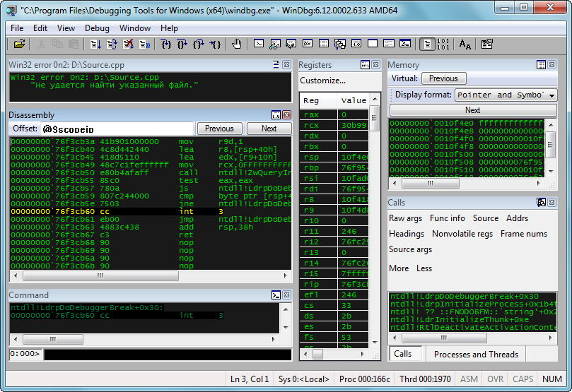Click the Step Out toolbar icon
This screenshot has width=572, height=392.
(x=199, y=44)
